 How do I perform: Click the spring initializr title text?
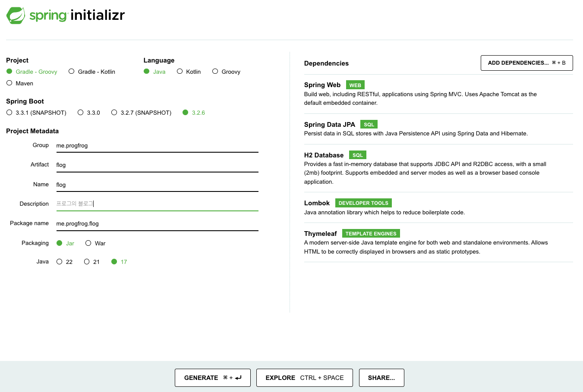pos(77,16)
